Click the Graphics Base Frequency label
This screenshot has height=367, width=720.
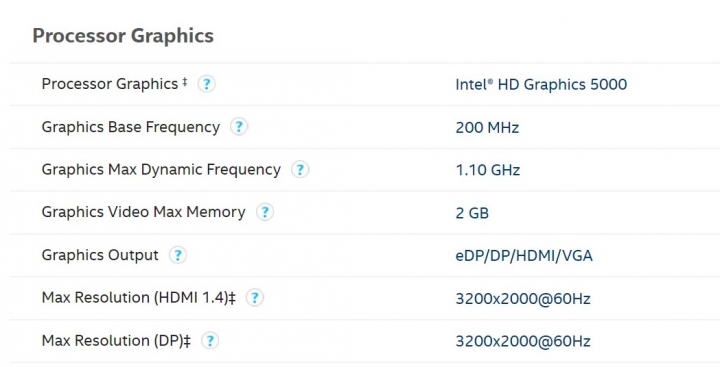tap(131, 127)
